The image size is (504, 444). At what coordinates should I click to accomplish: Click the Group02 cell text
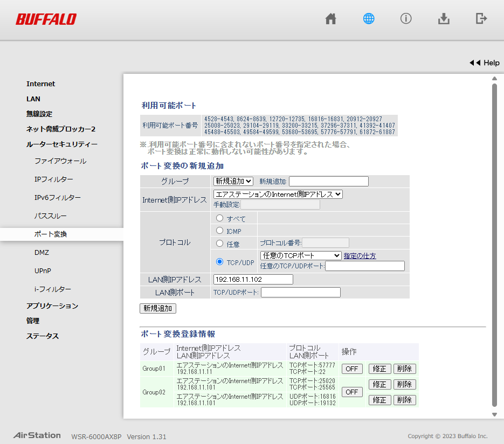tap(154, 392)
